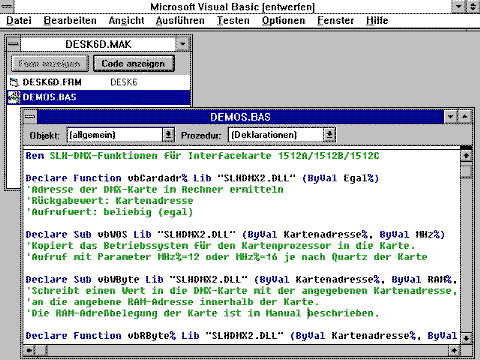Click the Form anzeigen button

pos(49,63)
